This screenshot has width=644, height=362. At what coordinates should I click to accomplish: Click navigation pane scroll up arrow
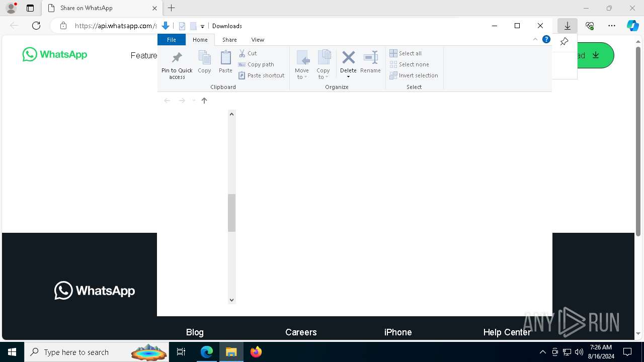231,114
